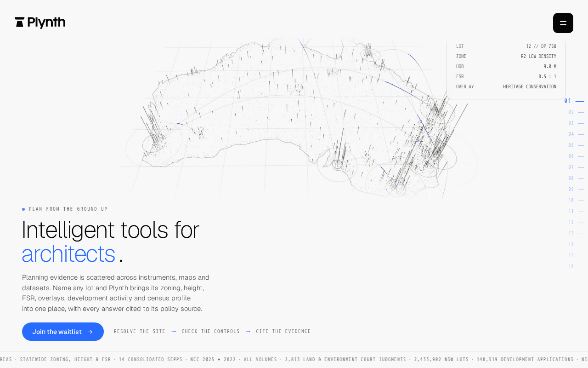
Task: Jump to section marker 08
Action: 576,178
